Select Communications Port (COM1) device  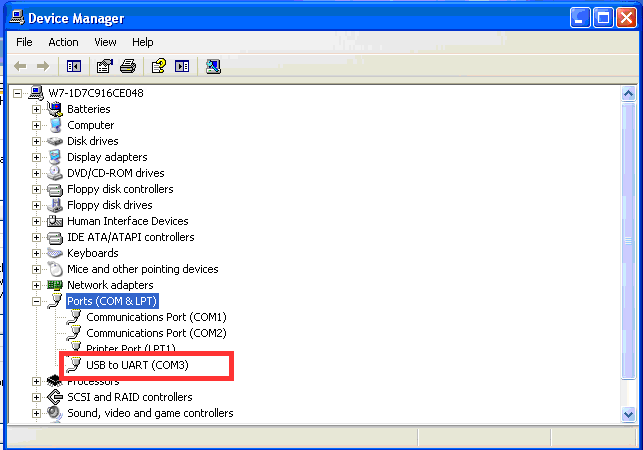156,317
